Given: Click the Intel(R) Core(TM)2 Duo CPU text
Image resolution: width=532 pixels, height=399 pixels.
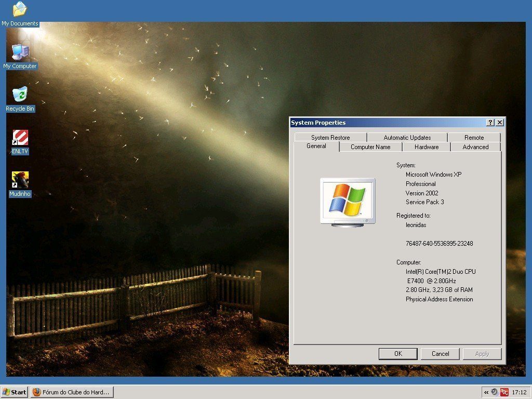Looking at the screenshot, I should coord(441,271).
